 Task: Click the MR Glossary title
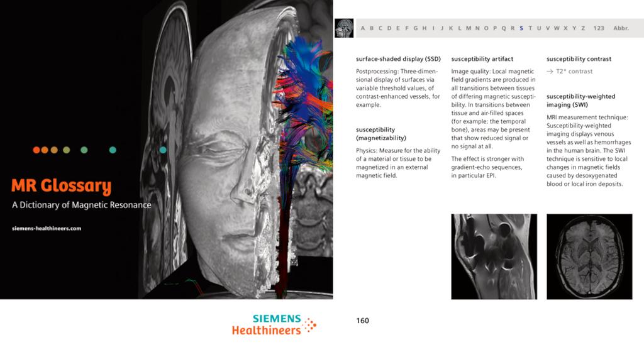click(x=61, y=186)
